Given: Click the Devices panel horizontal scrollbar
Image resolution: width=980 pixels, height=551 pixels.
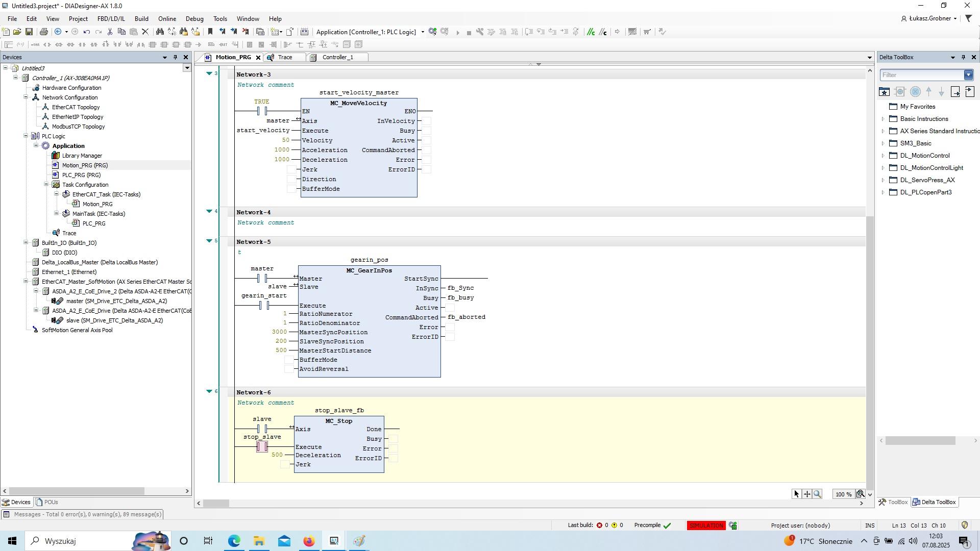Looking at the screenshot, I should [x=77, y=491].
